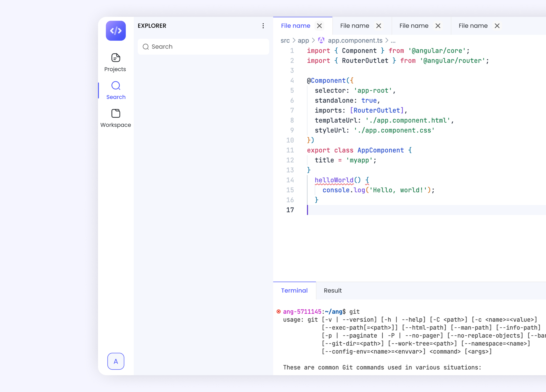Screen dimensions: 546x392
Task: Open the Projects sidebar icon
Action: point(116,58)
